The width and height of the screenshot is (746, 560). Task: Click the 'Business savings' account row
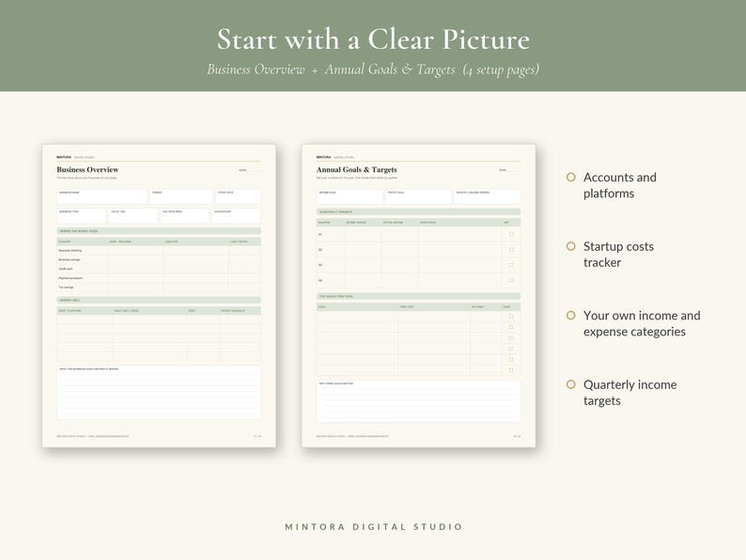click(159, 259)
